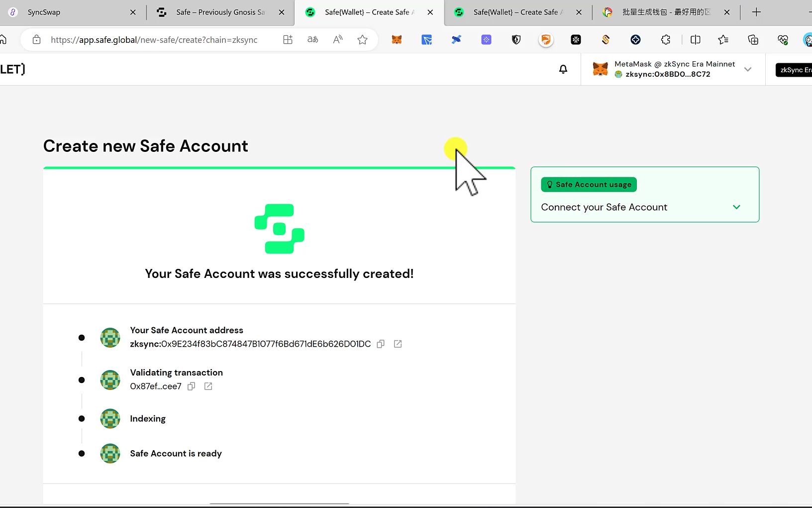812x508 pixels.
Task: Open a new browser tab
Action: (756, 12)
